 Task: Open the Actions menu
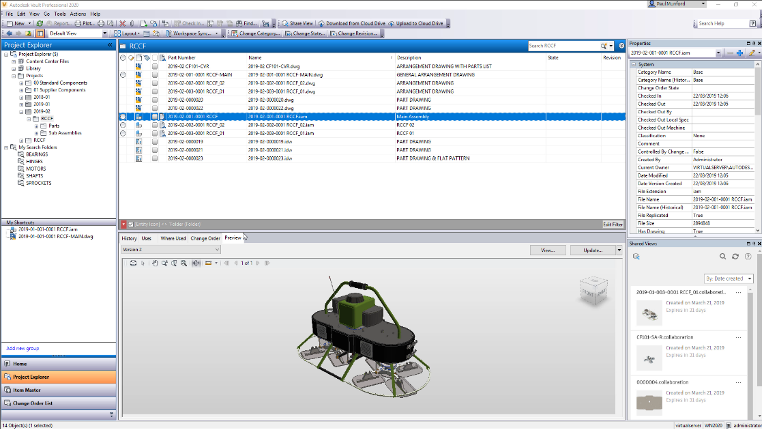(78, 14)
